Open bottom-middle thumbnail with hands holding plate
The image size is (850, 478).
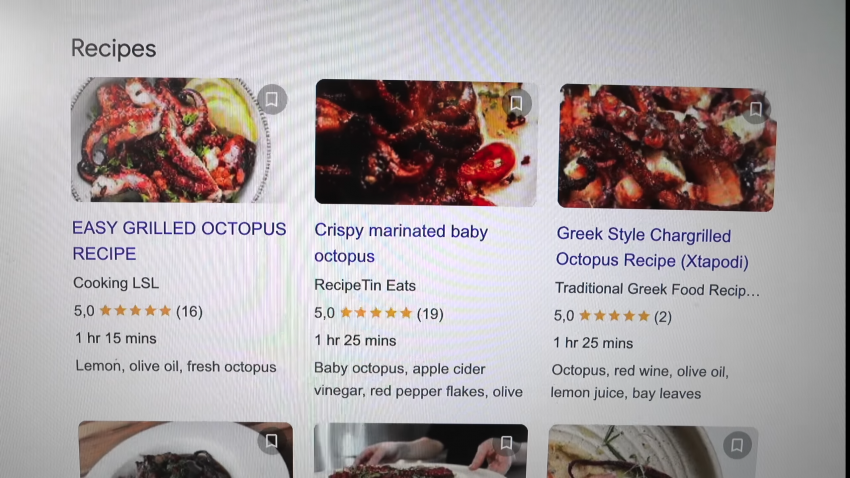(x=421, y=451)
